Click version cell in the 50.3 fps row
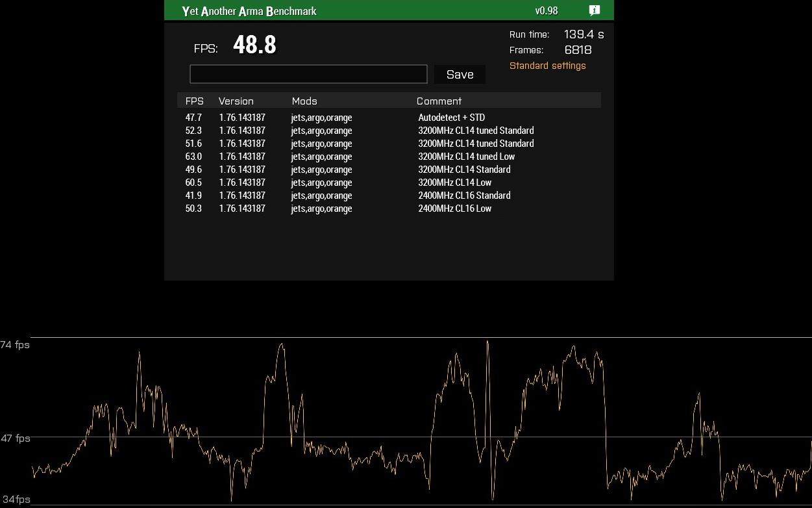The width and height of the screenshot is (812, 508). point(242,209)
